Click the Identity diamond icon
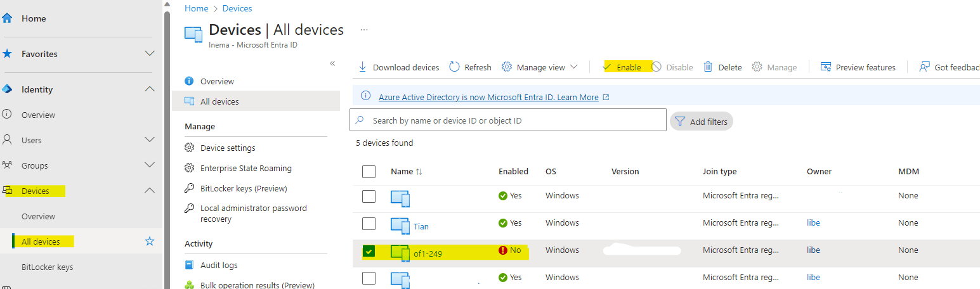980x289 pixels. pos(7,89)
